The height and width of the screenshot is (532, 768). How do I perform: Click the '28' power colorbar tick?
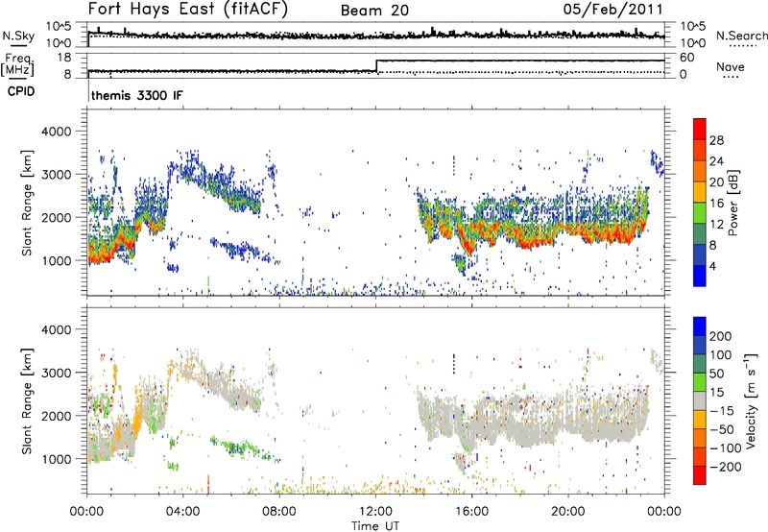tap(716, 140)
